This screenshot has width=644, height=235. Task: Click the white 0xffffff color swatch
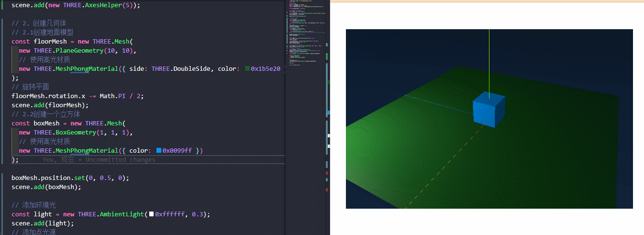click(151, 214)
